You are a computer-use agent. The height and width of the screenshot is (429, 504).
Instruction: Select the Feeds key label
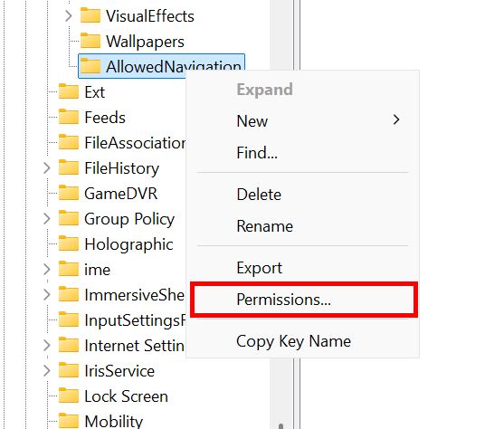point(105,118)
